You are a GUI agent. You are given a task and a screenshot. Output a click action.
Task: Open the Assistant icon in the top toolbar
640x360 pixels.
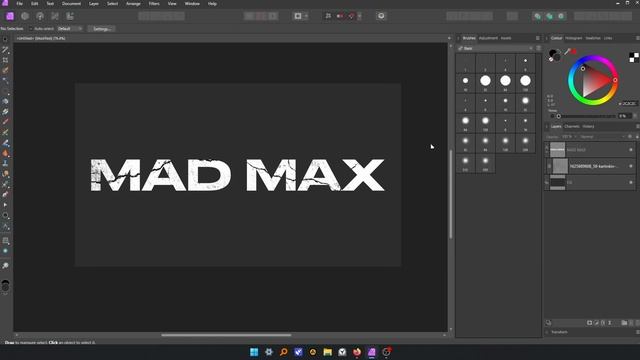point(381,16)
